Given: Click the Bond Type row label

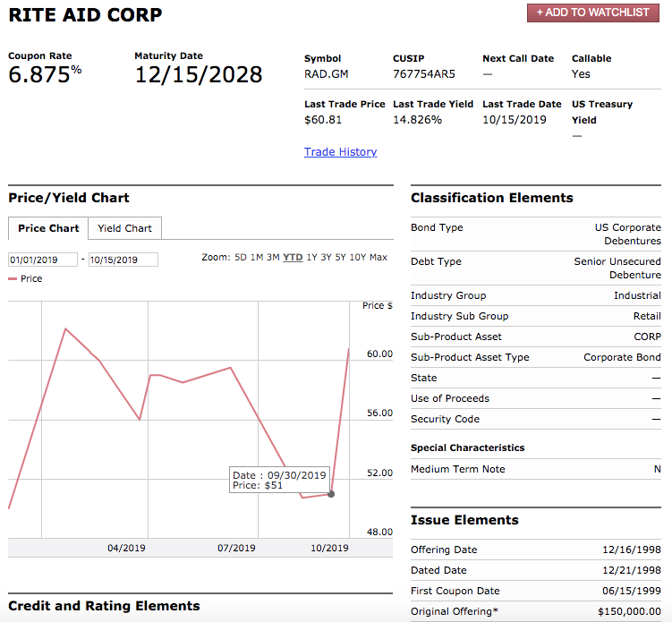Looking at the screenshot, I should point(437,227).
